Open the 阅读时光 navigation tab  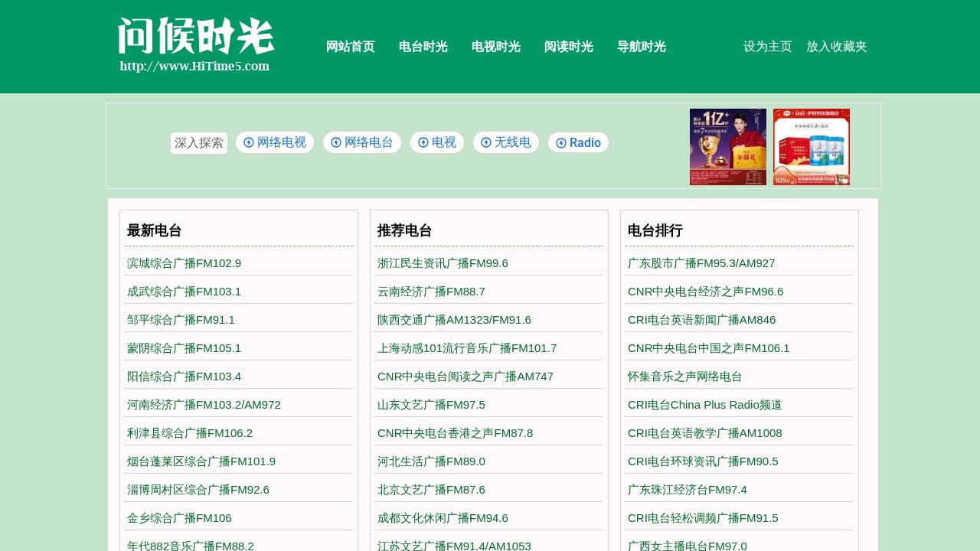click(x=568, y=47)
